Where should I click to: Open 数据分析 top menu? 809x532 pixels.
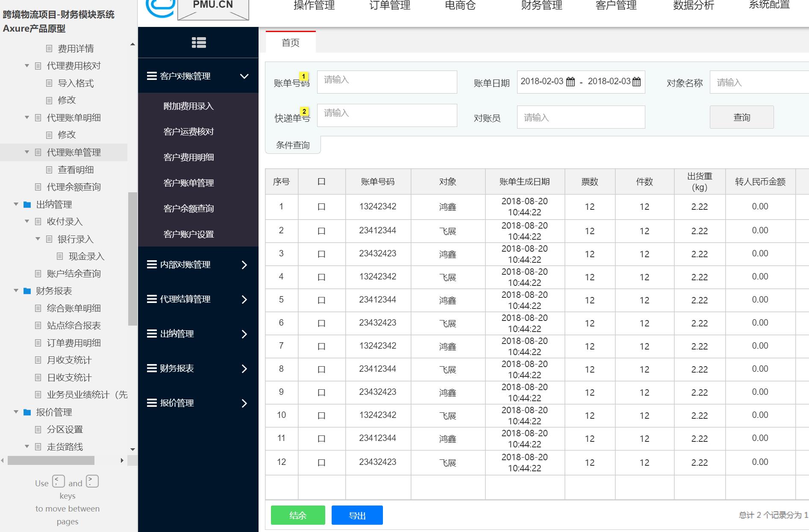point(694,6)
